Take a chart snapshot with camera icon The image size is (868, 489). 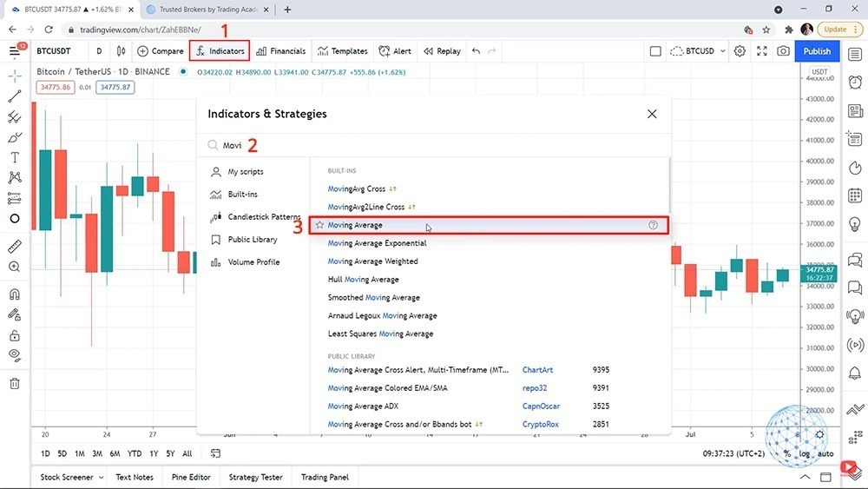[783, 51]
